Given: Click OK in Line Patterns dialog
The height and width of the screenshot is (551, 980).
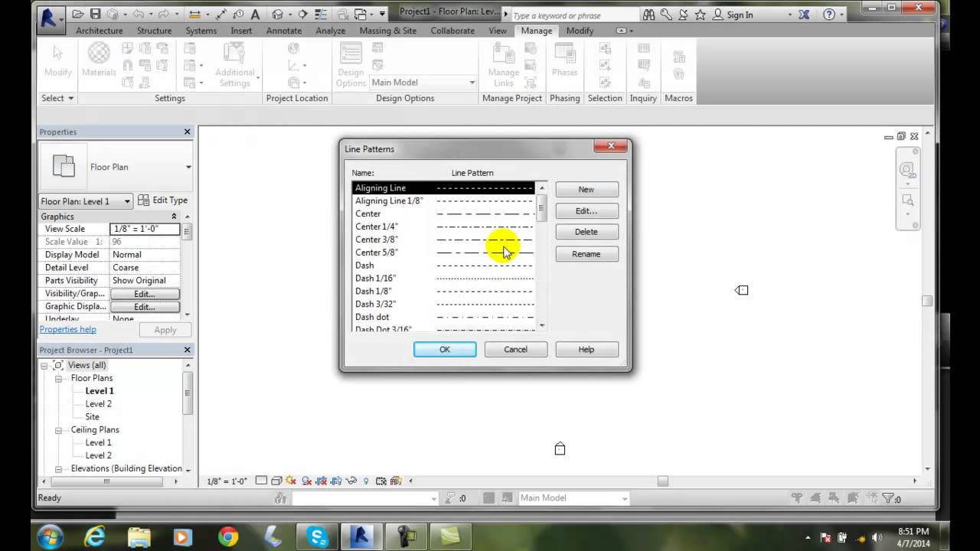Looking at the screenshot, I should [445, 350].
